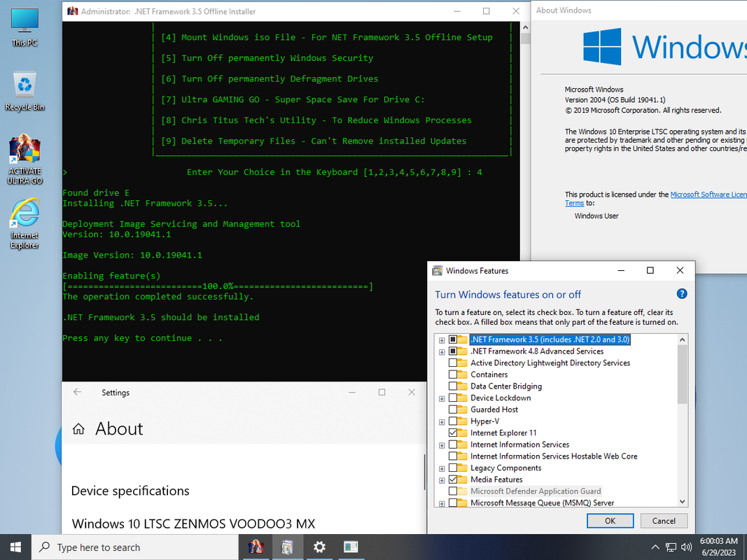Click the About heading in Settings

point(119,428)
